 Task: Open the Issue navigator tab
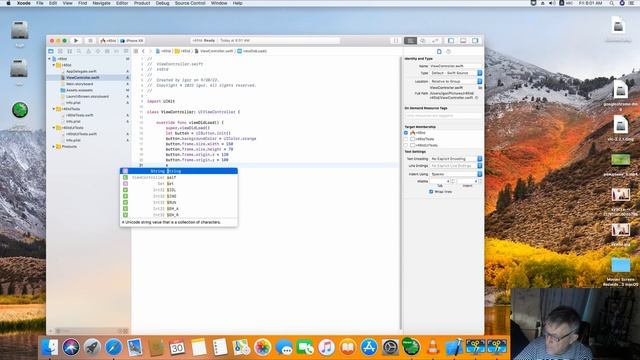[89, 51]
